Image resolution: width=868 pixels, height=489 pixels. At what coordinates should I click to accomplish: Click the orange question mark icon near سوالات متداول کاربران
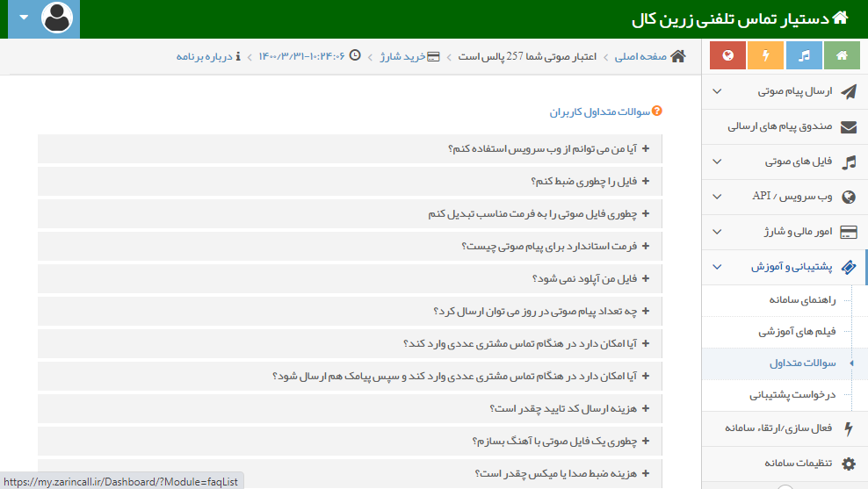[x=656, y=111]
